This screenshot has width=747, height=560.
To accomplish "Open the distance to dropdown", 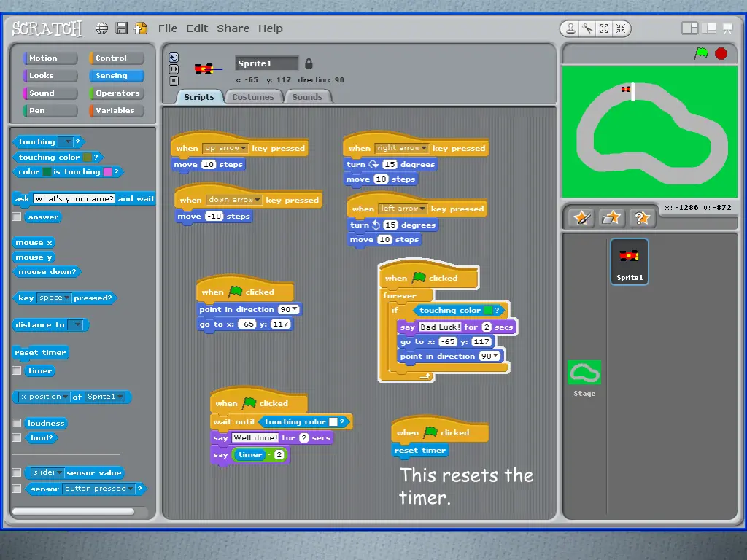I will pyautogui.click(x=75, y=324).
